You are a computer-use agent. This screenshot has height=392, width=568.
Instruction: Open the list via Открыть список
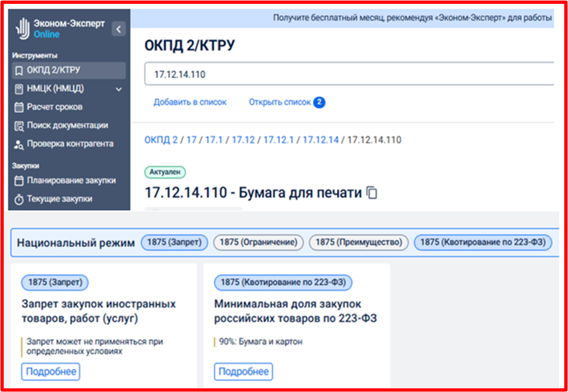(280, 102)
